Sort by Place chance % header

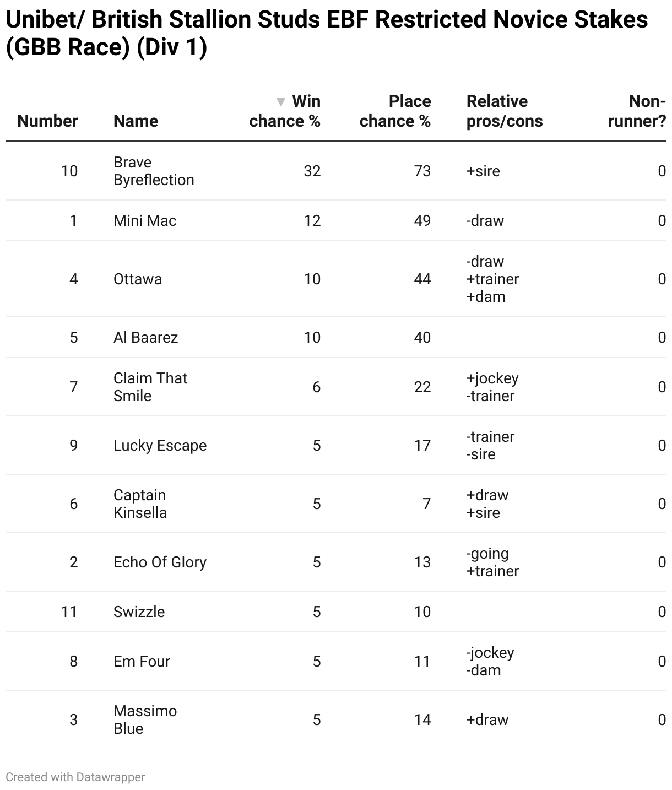pos(395,111)
